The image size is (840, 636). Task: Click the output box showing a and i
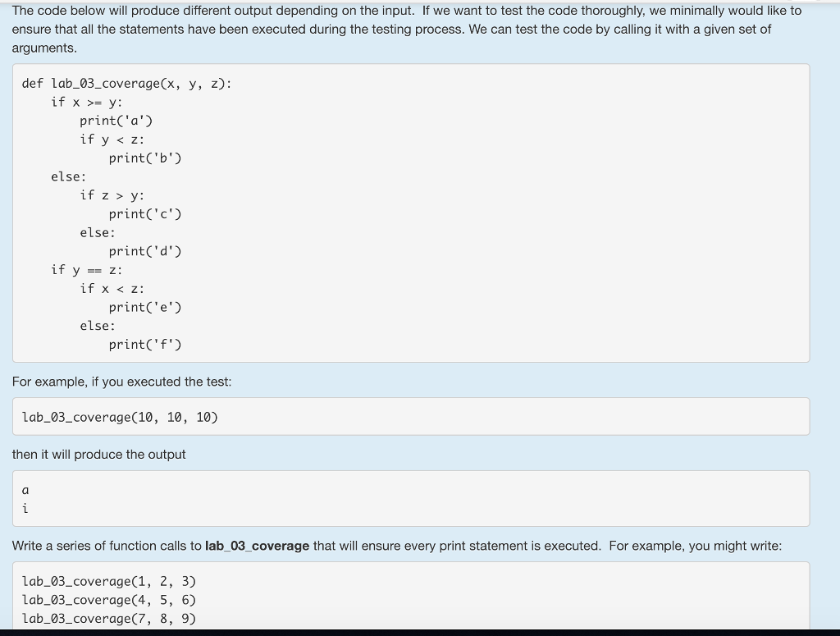pos(410,498)
